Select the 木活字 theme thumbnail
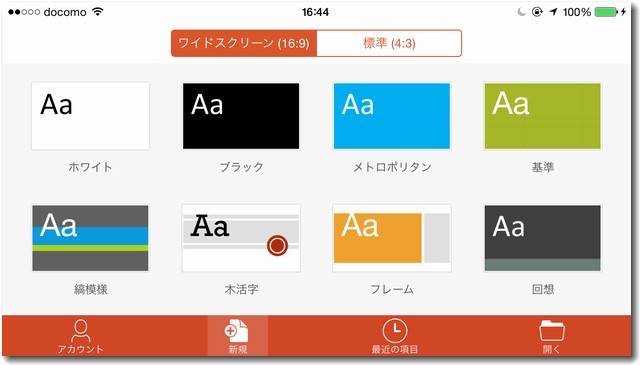The height and width of the screenshot is (365, 640). [241, 238]
